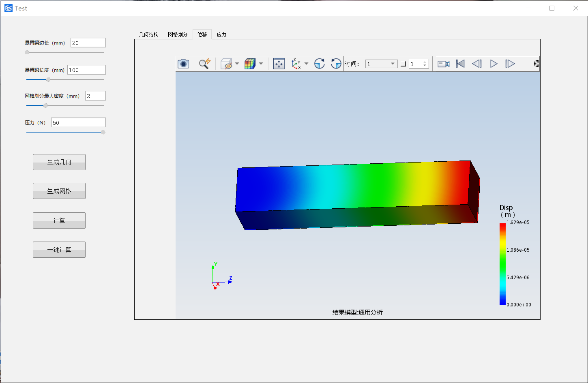This screenshot has width=588, height=383.
Task: Click the Test app icon in title bar
Action: 9,8
